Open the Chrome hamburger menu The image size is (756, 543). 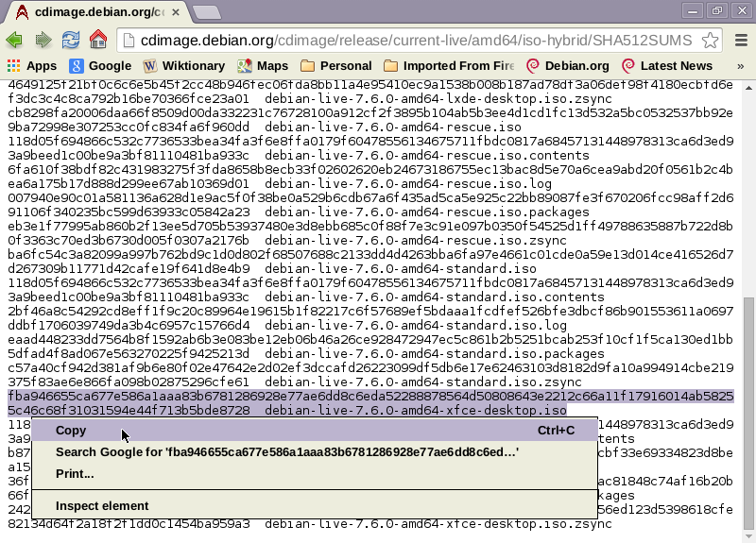click(740, 41)
